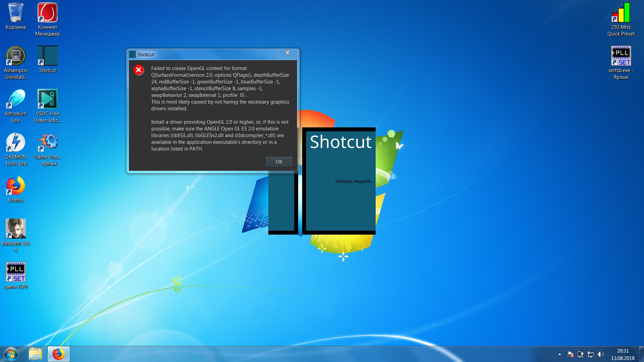Select the Game_Prel shortcut desktop icon
The width and height of the screenshot is (644, 362).
point(48,143)
